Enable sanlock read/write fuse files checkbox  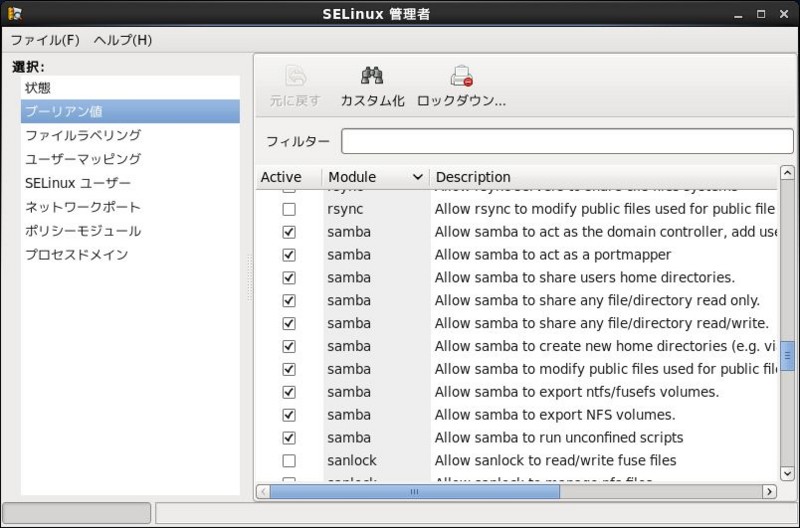tap(289, 461)
